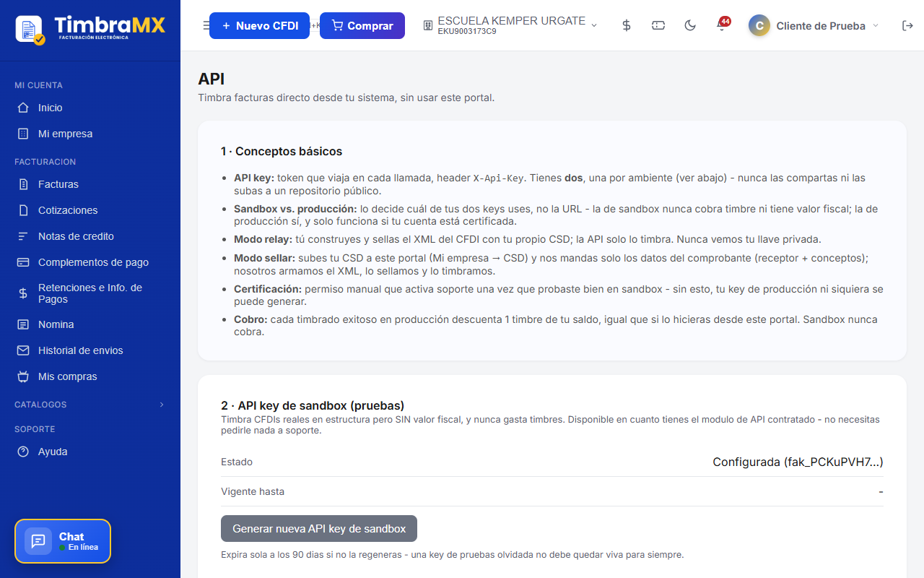
Task: Click the TimbraMX logo
Action: pyautogui.click(x=90, y=29)
